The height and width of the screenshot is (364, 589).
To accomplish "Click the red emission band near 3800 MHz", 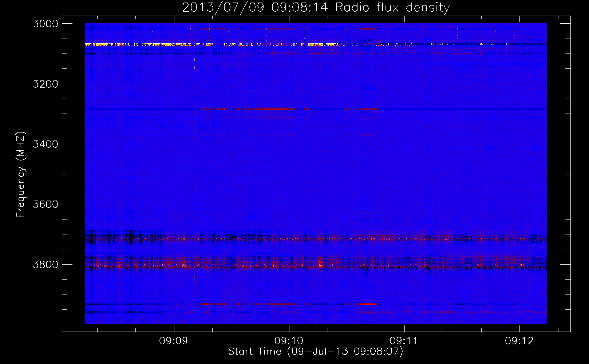I will coord(316,263).
